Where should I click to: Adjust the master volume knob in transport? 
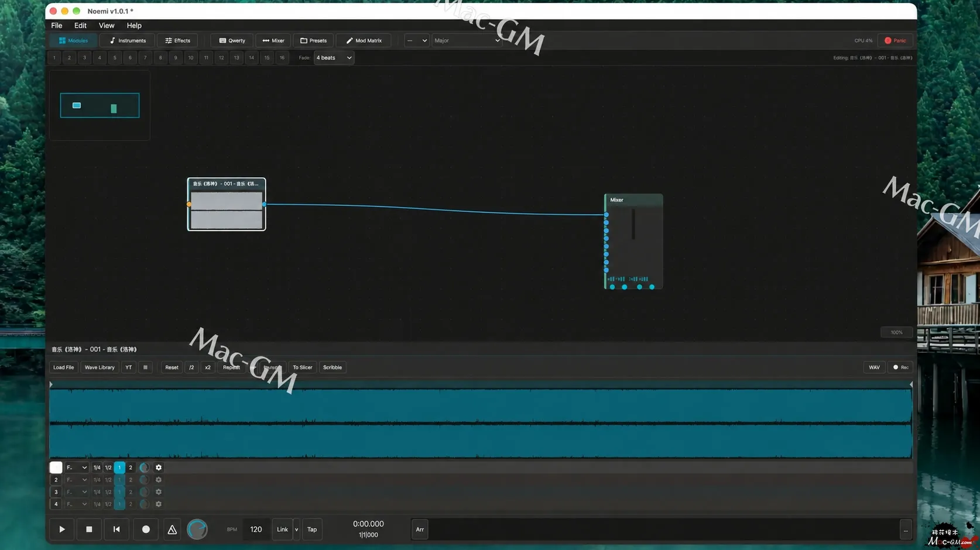click(x=197, y=530)
